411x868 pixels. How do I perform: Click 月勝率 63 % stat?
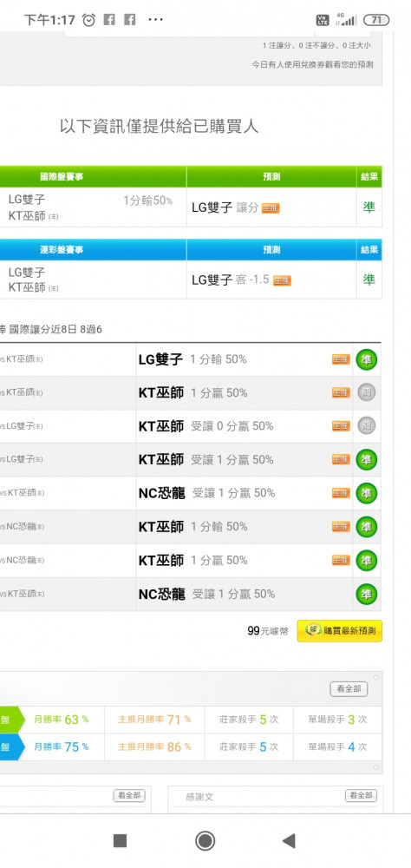point(61,720)
